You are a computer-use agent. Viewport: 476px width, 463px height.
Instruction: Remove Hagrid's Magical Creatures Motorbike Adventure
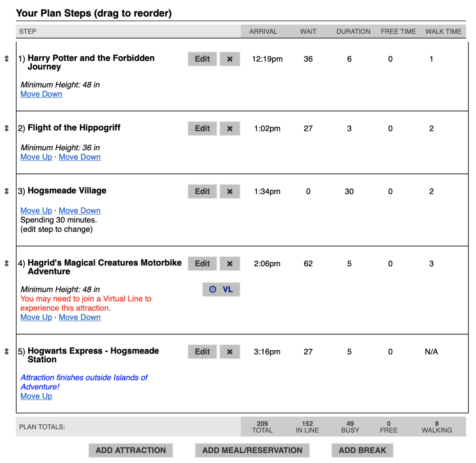coord(229,263)
